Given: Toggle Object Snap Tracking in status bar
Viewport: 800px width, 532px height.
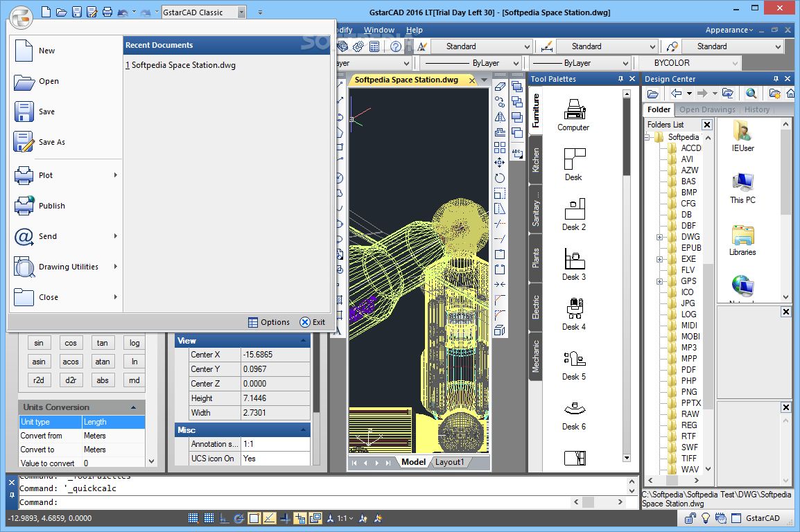Looking at the screenshot, I should 270,518.
